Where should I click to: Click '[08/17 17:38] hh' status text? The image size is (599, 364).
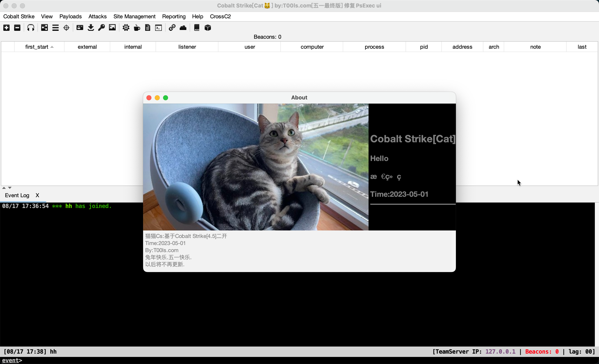point(30,352)
